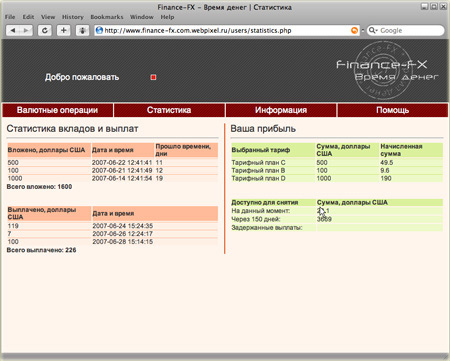The image size is (450, 361).
Task: Open the Помощь tab
Action: 393,110
